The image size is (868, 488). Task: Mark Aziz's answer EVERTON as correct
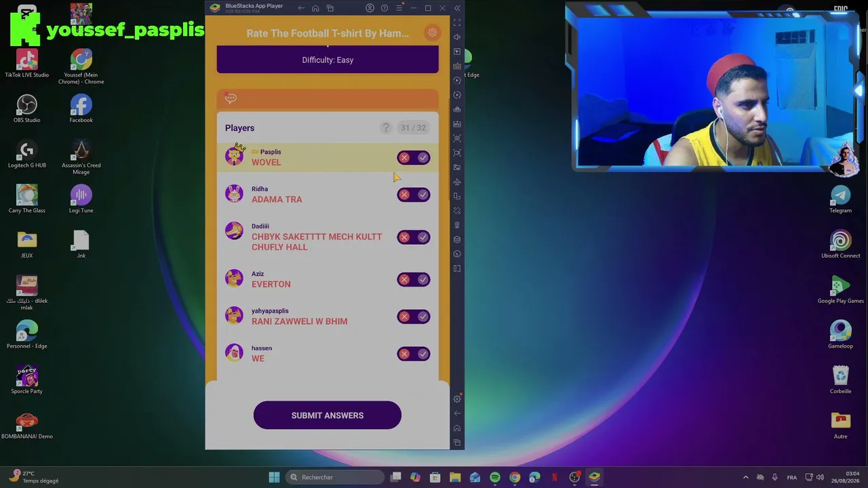[x=423, y=280]
